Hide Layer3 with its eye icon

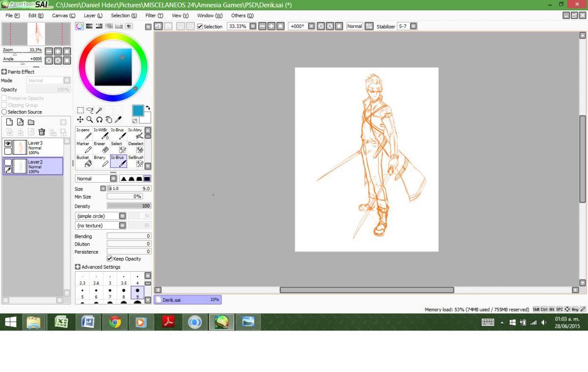click(x=8, y=143)
